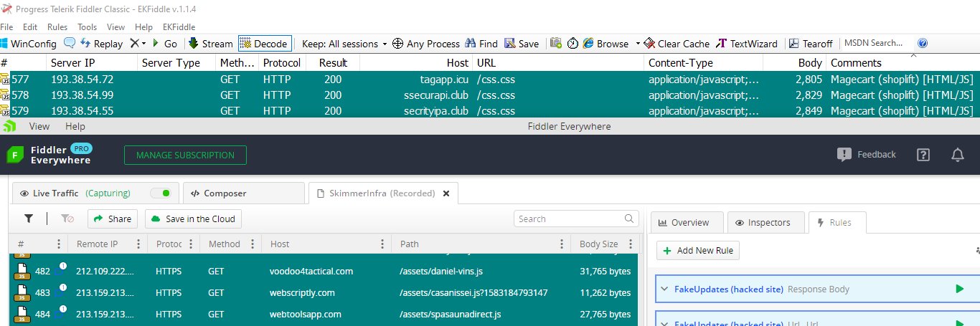Open the Remote IP column options menu
This screenshot has width=980, height=326.
(137, 244)
